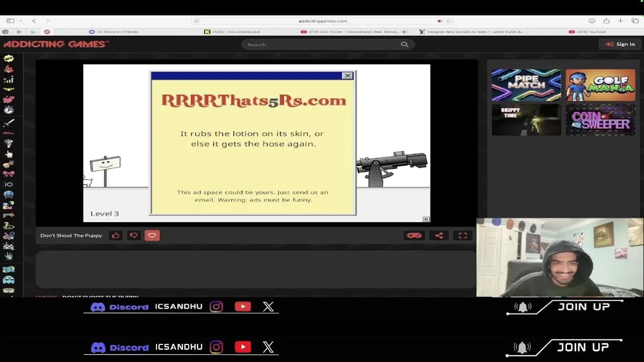Screen dimensions: 644x362
Task: Select the heart category sidebar icon
Action: pos(9,100)
